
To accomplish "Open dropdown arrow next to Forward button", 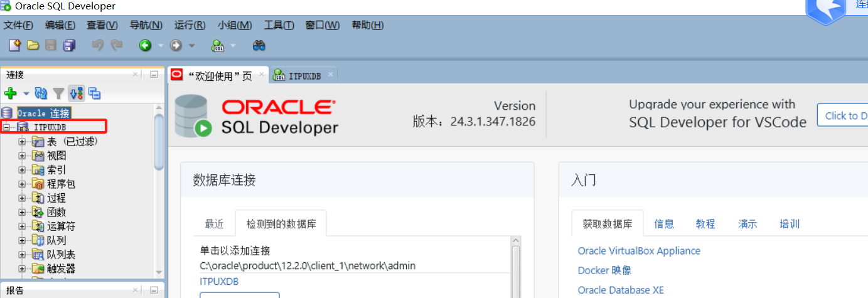I will click(192, 46).
